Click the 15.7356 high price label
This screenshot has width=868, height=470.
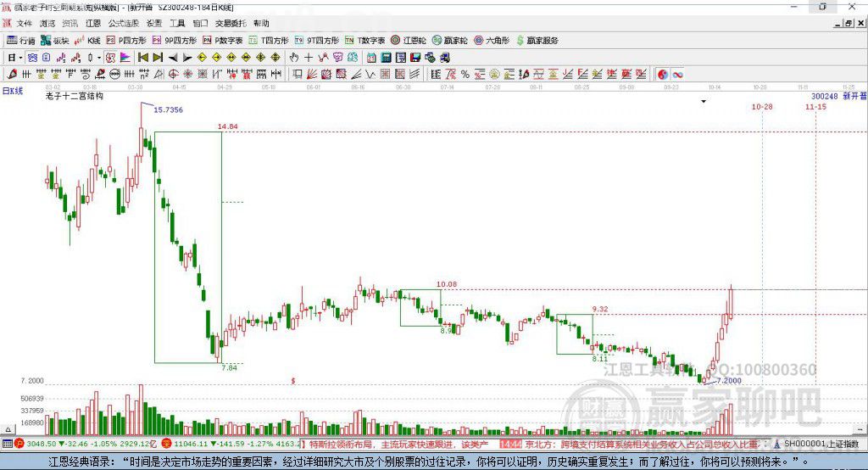click(168, 109)
